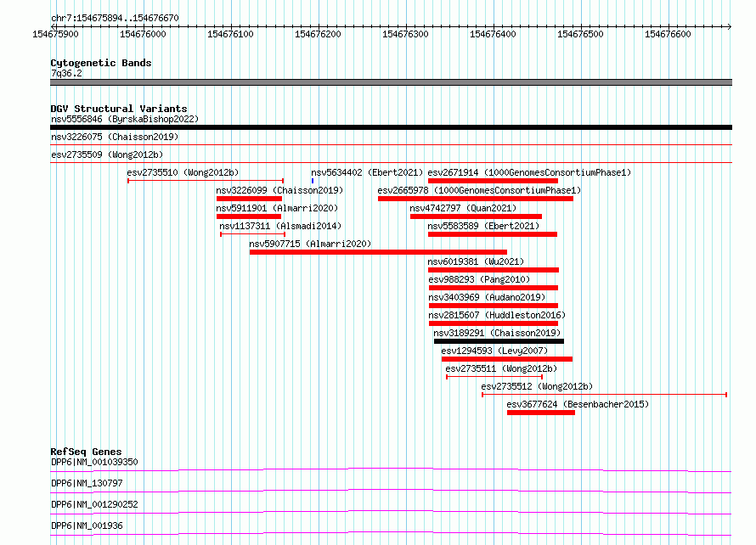
Task: Open the nsv5583589 (Ebert2021) label
Action: [x=483, y=226]
